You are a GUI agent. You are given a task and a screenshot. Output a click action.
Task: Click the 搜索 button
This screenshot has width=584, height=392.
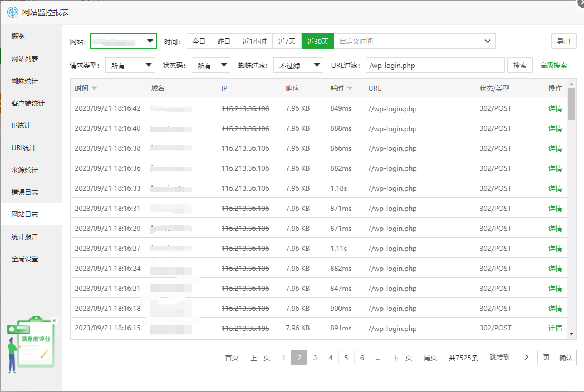pyautogui.click(x=520, y=66)
